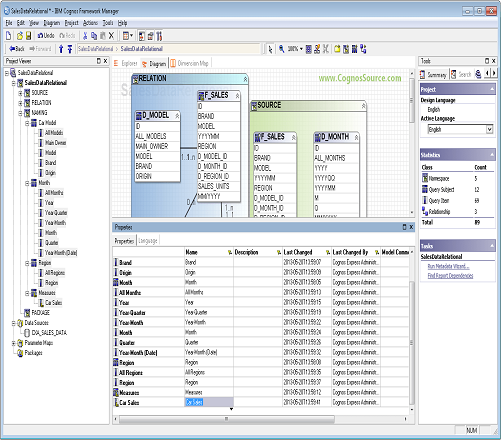Click the single up arrow navigation icon
Image resolution: width=501 pixels, height=440 pixels.
(x=61, y=49)
